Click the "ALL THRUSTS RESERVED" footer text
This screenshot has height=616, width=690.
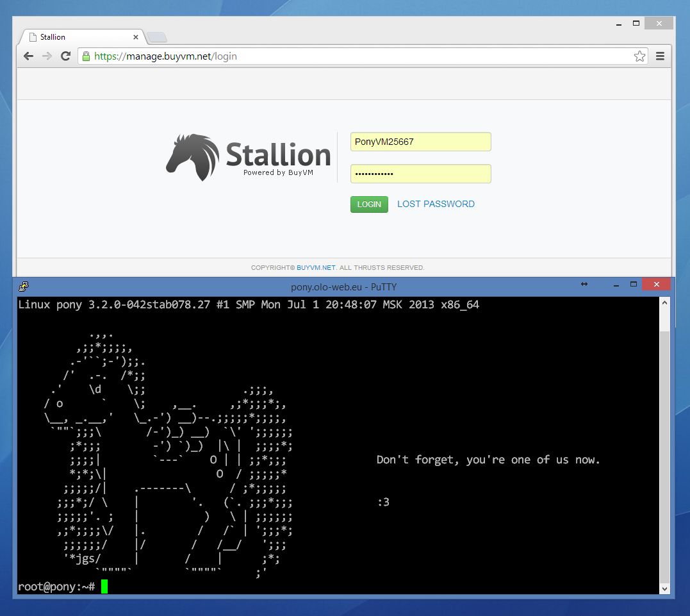tap(382, 268)
